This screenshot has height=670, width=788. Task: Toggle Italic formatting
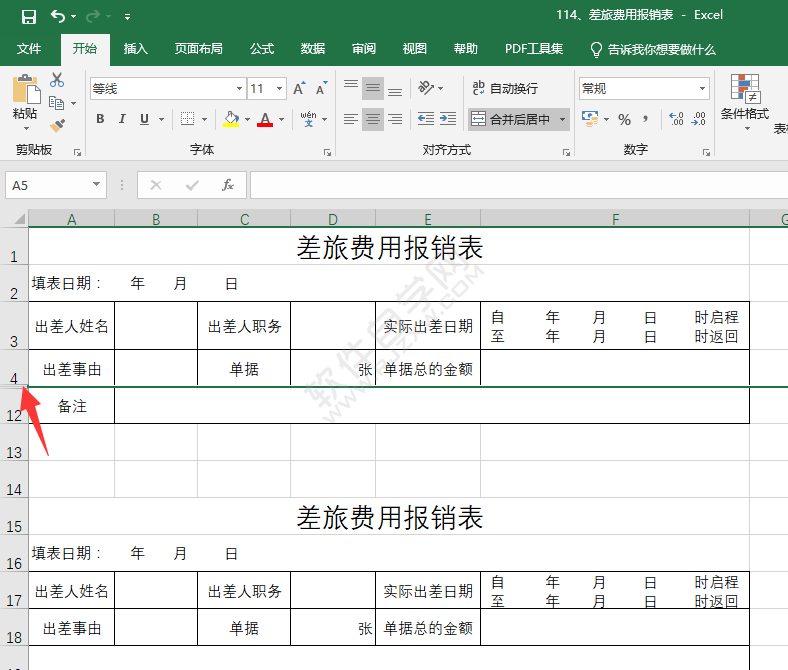(123, 119)
